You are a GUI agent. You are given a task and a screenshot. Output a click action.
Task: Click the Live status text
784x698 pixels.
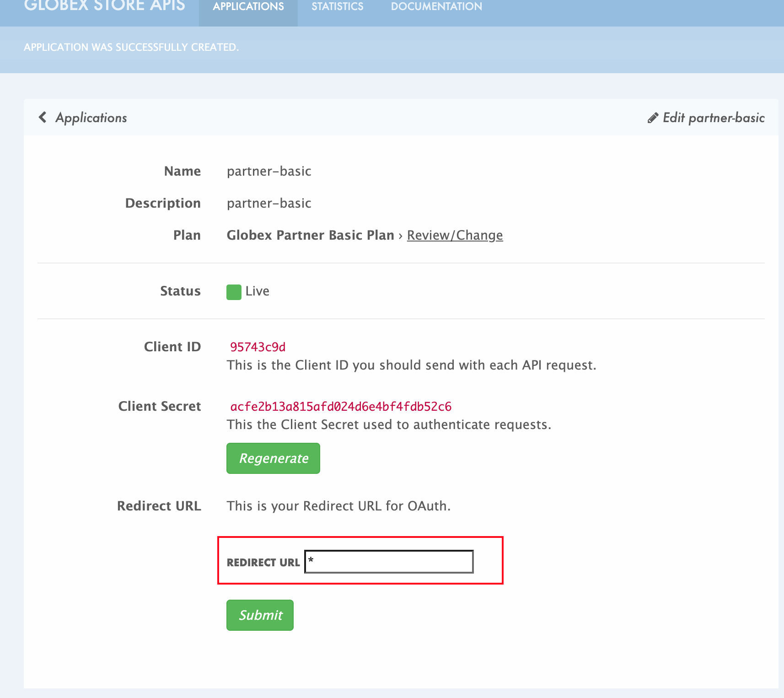tap(257, 291)
